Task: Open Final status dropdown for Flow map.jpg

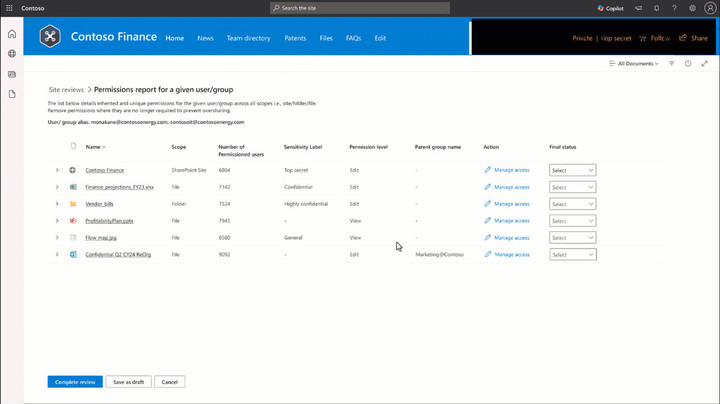Action: (573, 238)
